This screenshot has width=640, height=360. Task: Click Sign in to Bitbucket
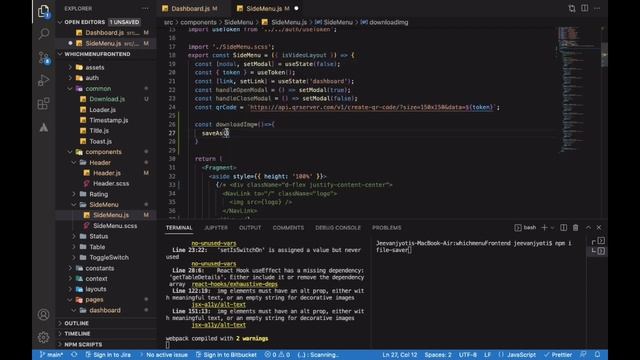[x=226, y=354]
